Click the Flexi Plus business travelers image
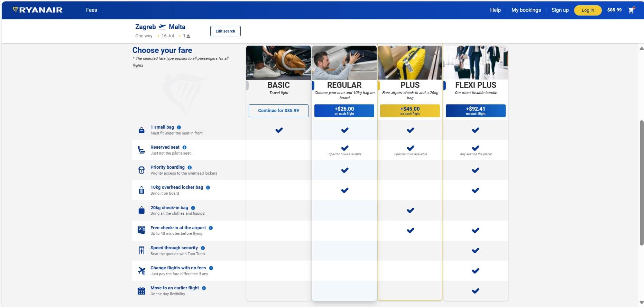644x307 pixels. click(476, 63)
